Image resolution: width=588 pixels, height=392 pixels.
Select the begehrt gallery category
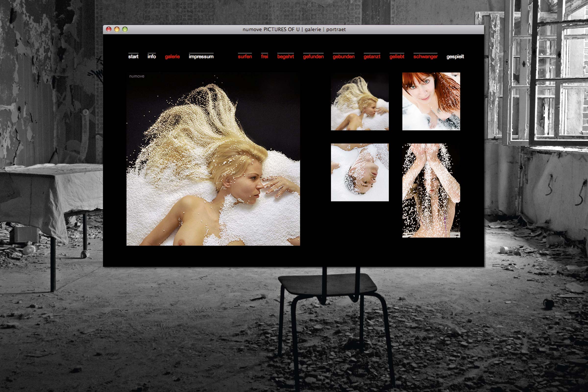click(x=285, y=57)
